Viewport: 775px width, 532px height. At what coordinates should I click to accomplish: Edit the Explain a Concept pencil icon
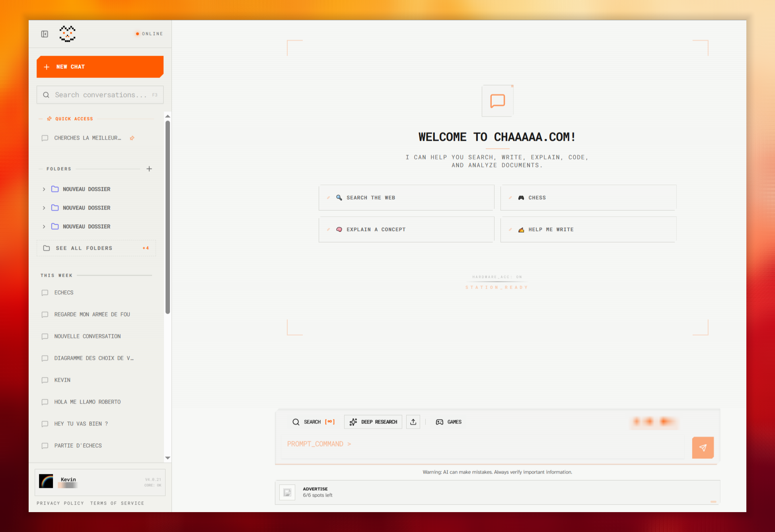328,229
